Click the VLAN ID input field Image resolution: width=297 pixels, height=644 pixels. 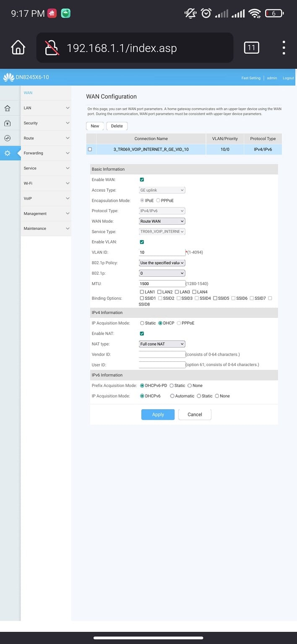(162, 252)
